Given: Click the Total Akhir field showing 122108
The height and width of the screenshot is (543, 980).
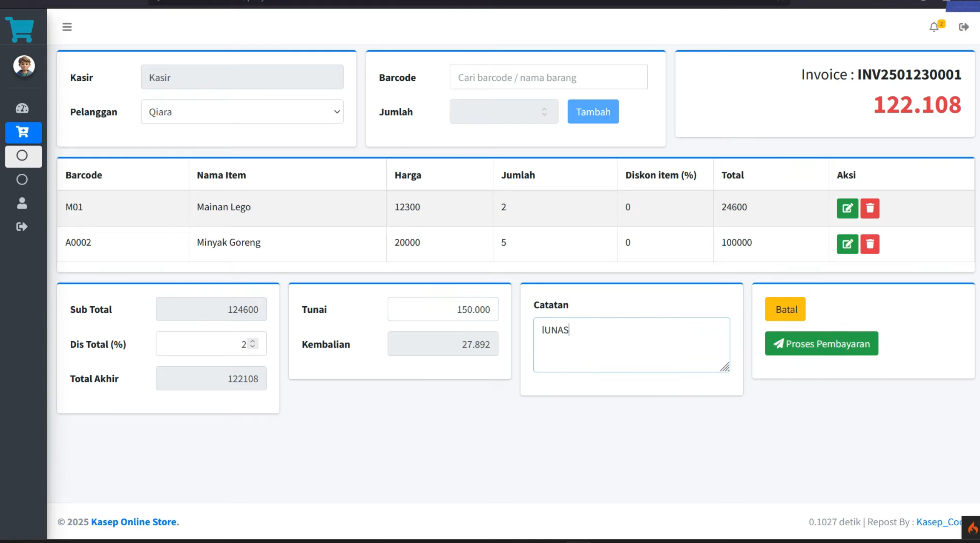Looking at the screenshot, I should point(211,379).
